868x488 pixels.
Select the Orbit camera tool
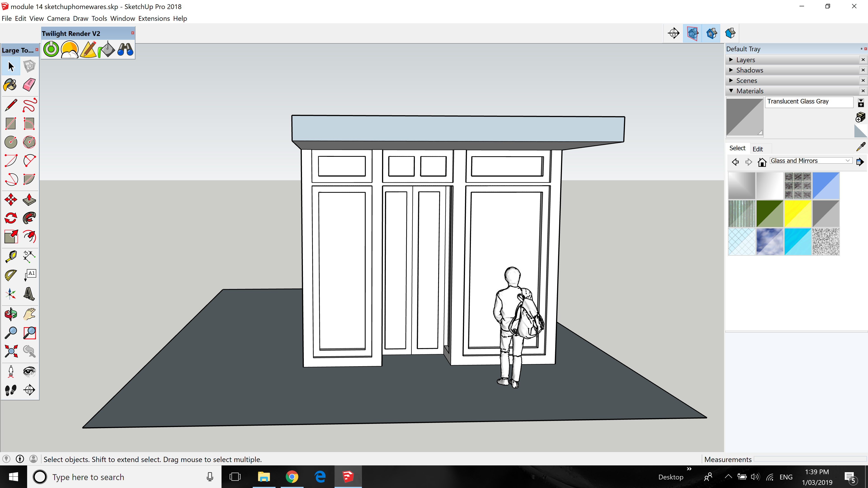pos(10,314)
